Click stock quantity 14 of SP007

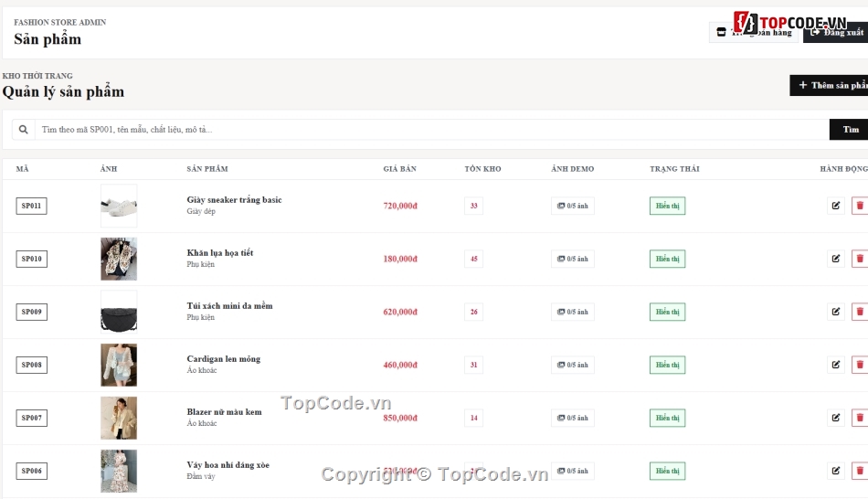point(474,419)
